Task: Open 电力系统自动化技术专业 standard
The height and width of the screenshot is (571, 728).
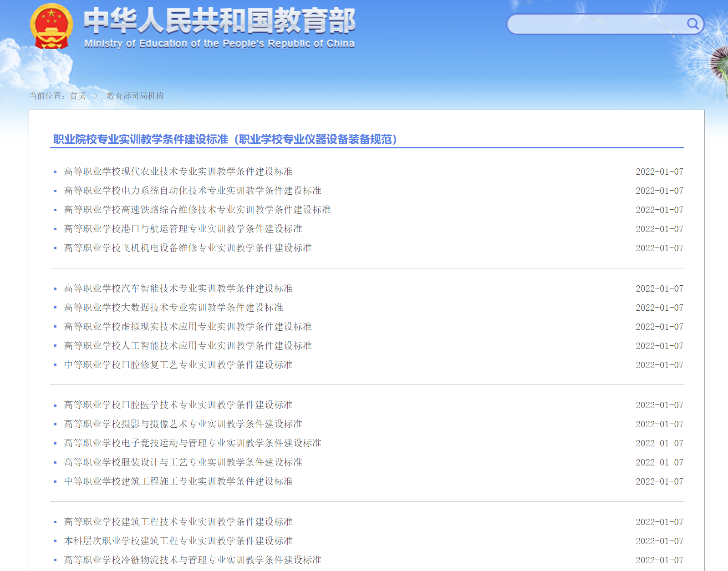Action: click(193, 191)
